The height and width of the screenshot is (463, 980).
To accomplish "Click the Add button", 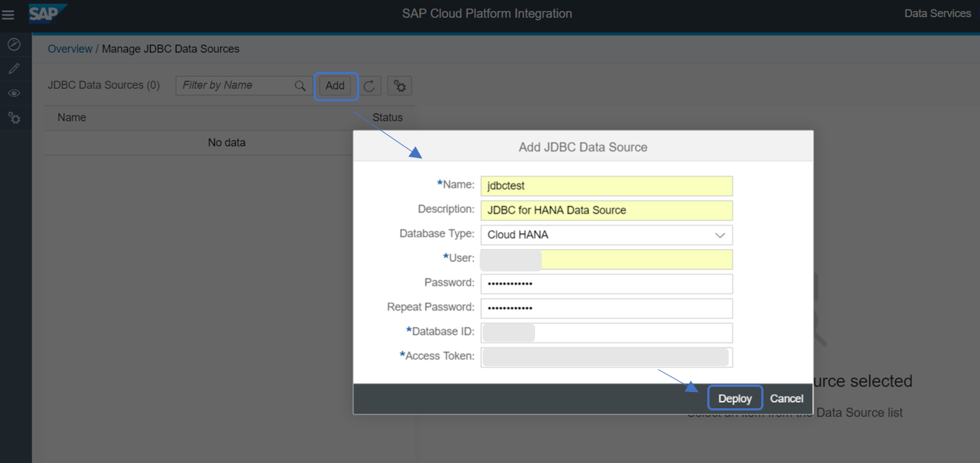I will point(336,86).
